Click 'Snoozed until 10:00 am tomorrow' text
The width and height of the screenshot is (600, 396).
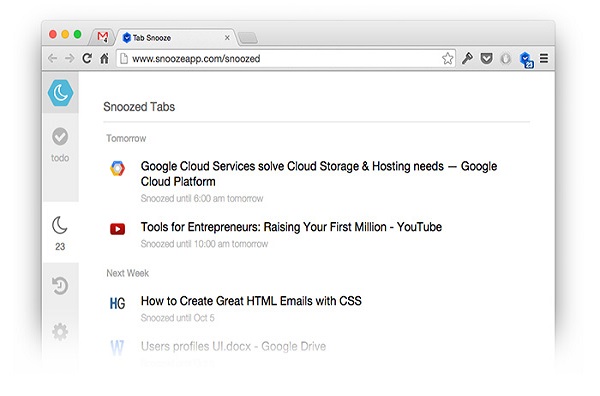tap(204, 244)
